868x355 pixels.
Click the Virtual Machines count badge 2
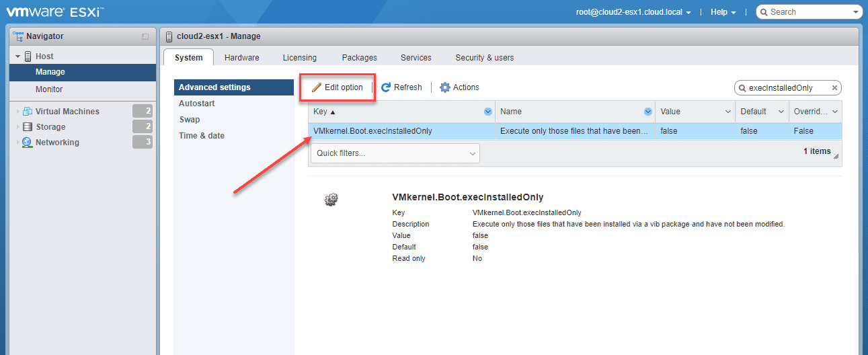coord(143,112)
